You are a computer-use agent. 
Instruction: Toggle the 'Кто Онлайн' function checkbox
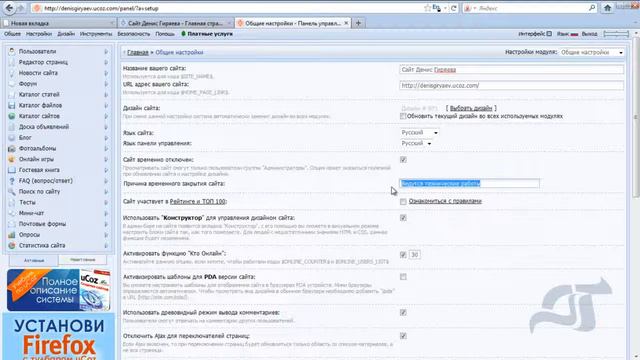click(403, 255)
